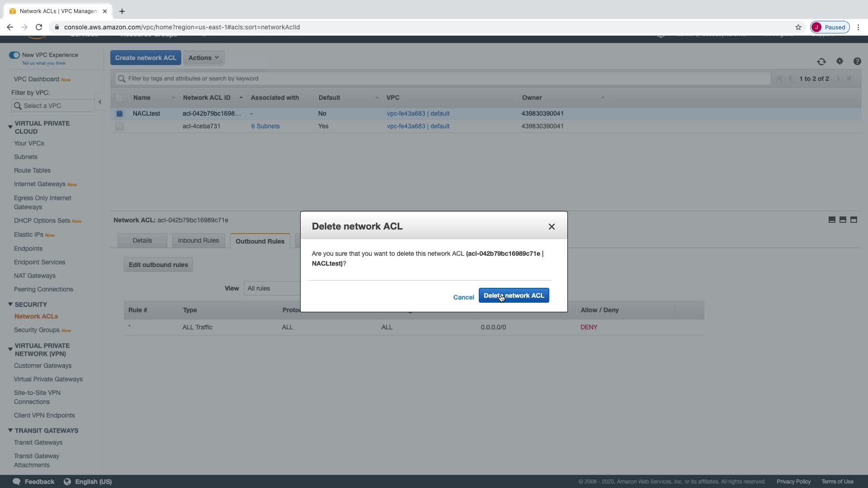
Task: Check the acl-4ceba731 row checkbox
Action: 119,127
